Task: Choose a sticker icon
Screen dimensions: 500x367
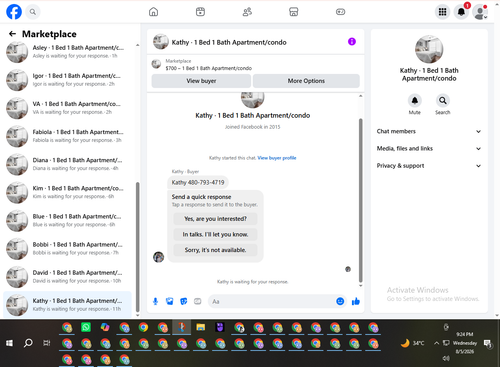Action: click(x=184, y=302)
